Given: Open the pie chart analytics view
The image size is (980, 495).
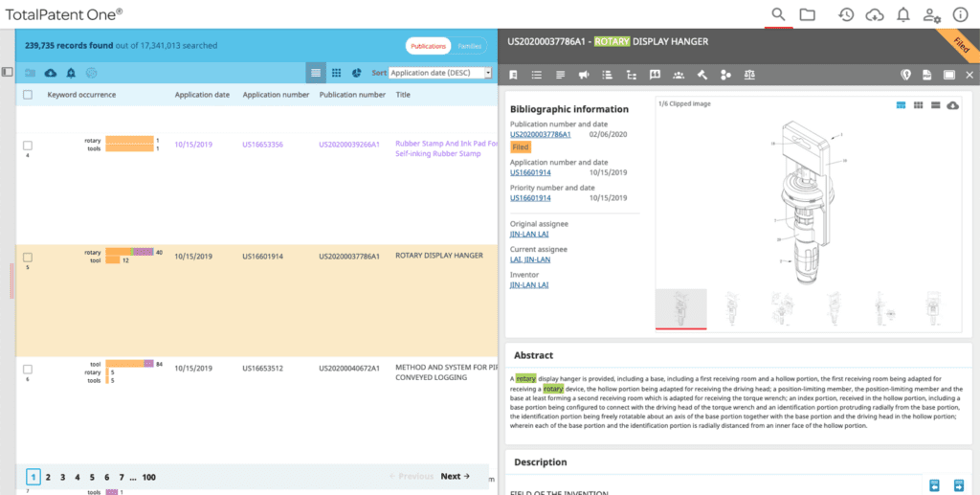Looking at the screenshot, I should (x=356, y=73).
